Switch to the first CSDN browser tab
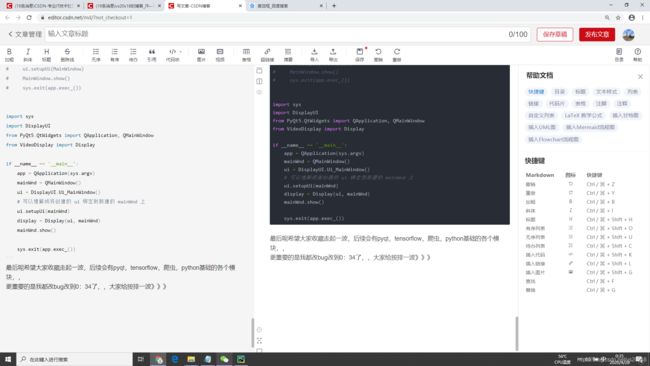This screenshot has width=650, height=366. pos(43,6)
